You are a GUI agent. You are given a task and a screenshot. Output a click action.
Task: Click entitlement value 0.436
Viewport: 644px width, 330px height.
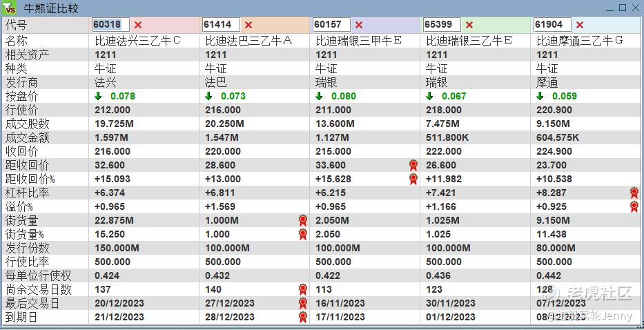tap(438, 275)
